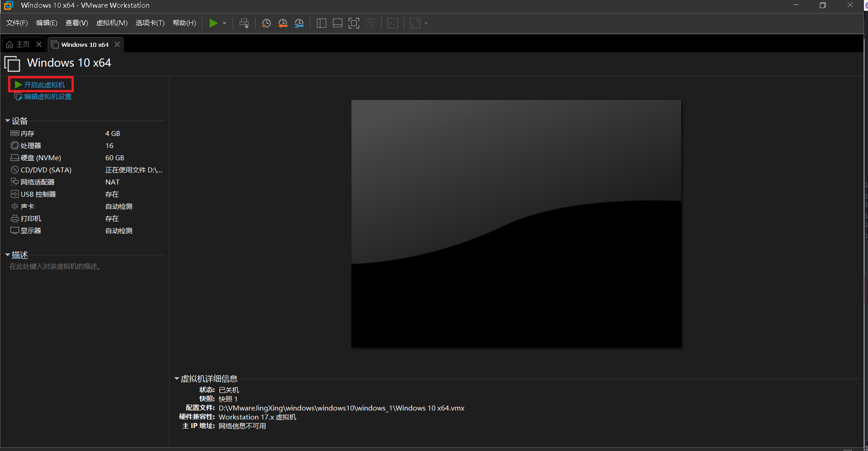Viewport: 868px width, 451px height.
Task: Click the green power-on play toolbar button
Action: pos(213,23)
